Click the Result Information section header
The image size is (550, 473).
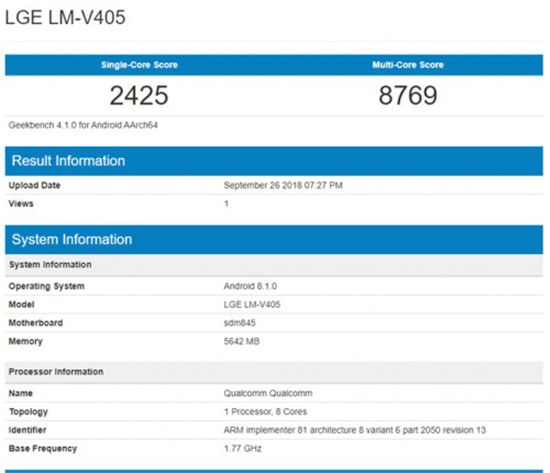(274, 161)
